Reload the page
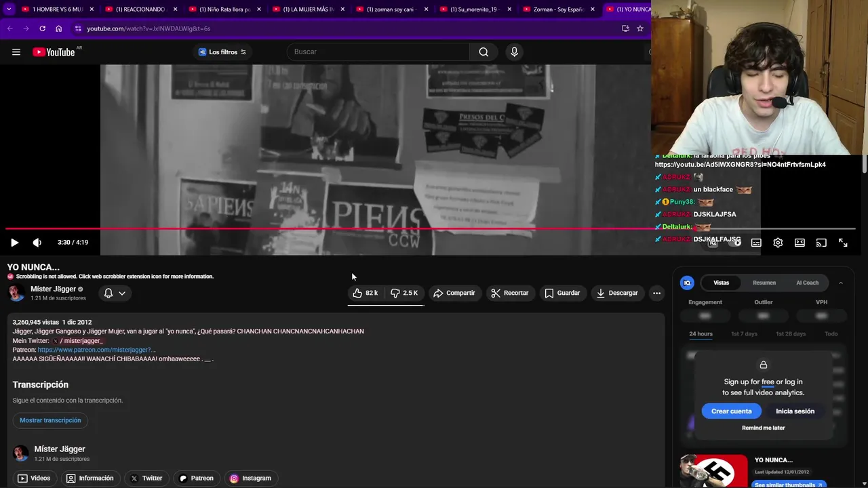Viewport: 868px width, 488px height. 42,28
